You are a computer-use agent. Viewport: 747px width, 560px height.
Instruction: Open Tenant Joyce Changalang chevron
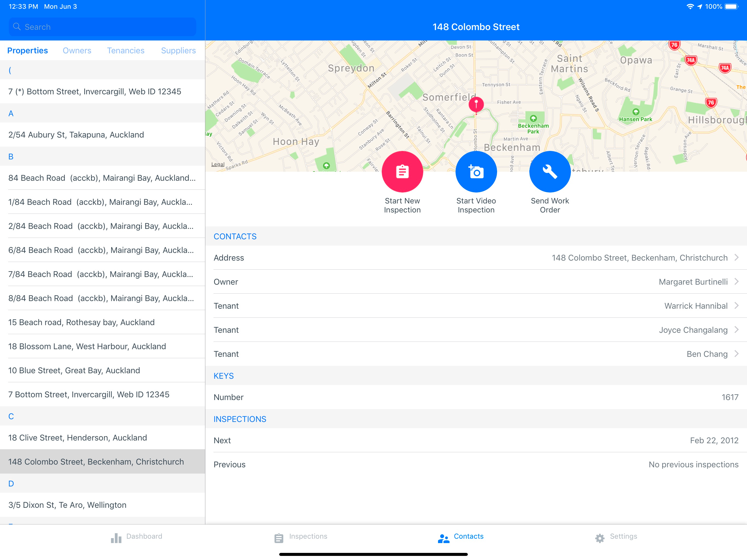(x=737, y=330)
